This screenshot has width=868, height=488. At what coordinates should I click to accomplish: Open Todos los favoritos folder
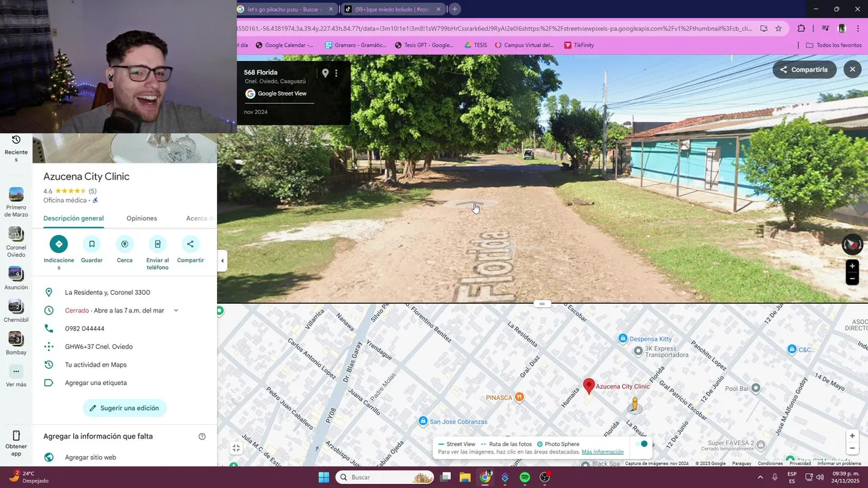coord(833,45)
